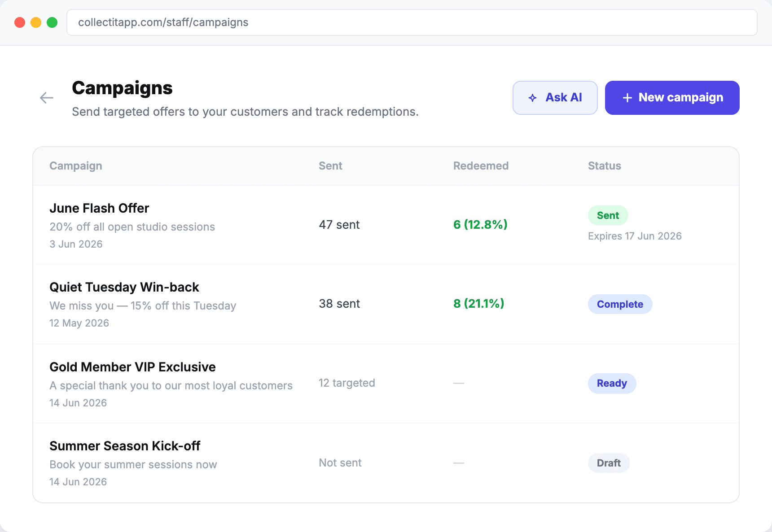Click the Status column header
Viewport: 772px width, 532px height.
605,166
